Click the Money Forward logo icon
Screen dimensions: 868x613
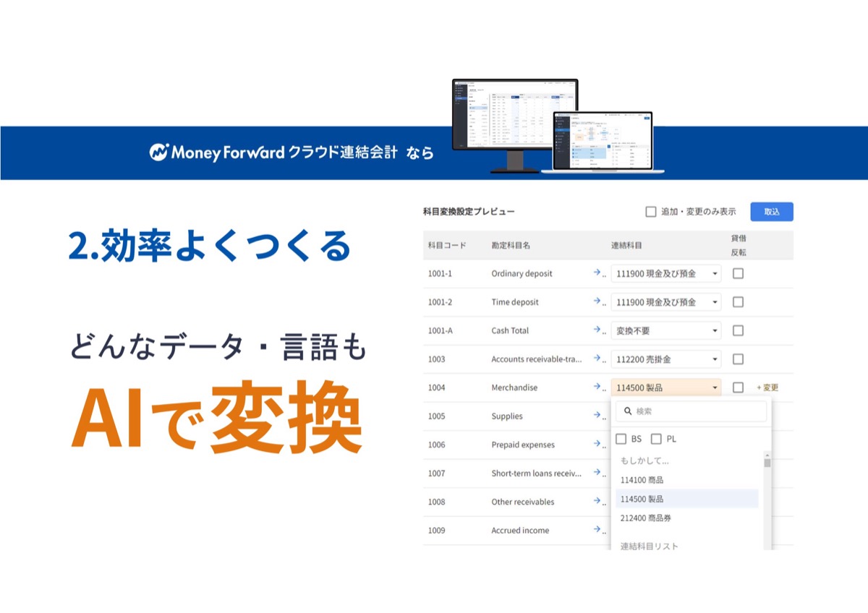(x=158, y=153)
